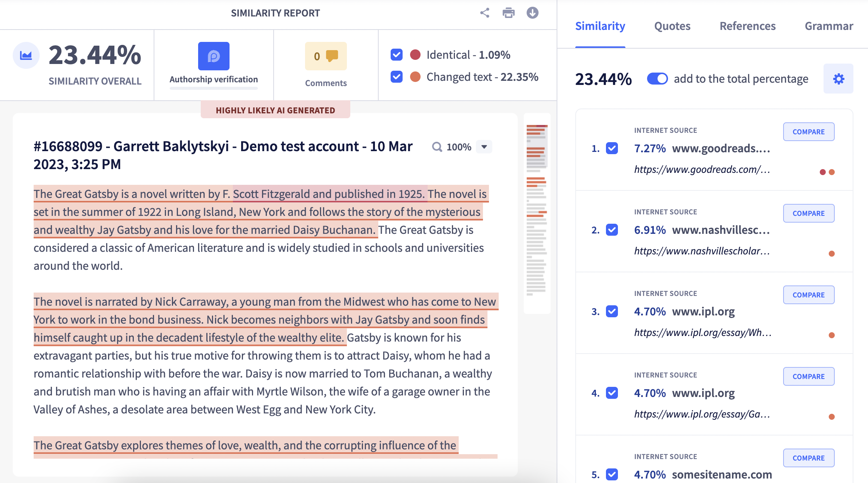868x483 pixels.
Task: Open the Quotes tab
Action: pyautogui.click(x=672, y=26)
